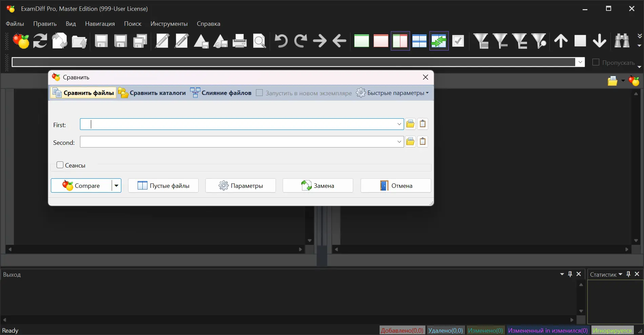Open the Вид menu
The height and width of the screenshot is (335, 644).
coord(71,24)
